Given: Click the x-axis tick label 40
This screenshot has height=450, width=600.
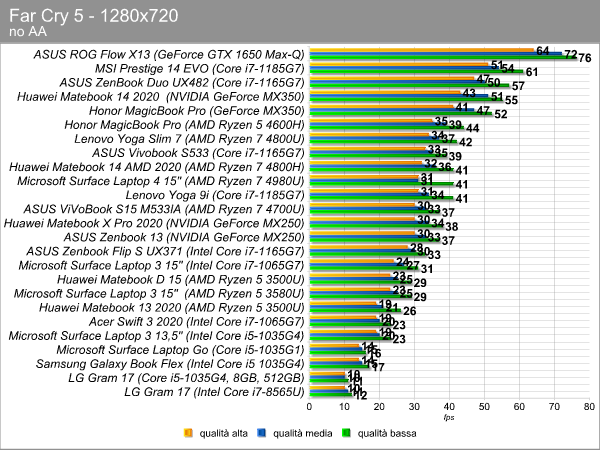Looking at the screenshot, I should [x=449, y=407].
